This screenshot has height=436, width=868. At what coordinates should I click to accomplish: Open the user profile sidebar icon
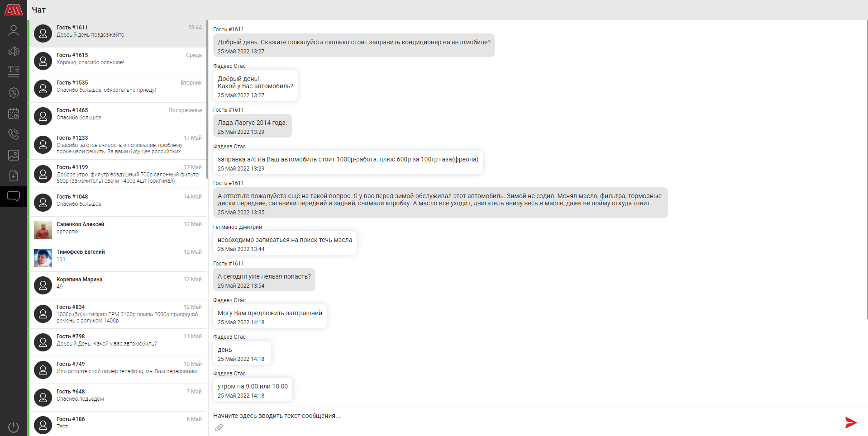pos(14,30)
